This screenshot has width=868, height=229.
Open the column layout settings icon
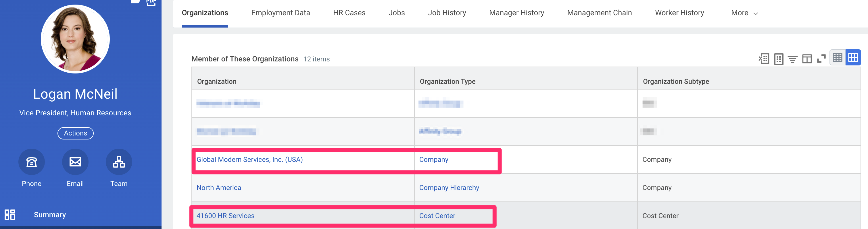(x=807, y=59)
